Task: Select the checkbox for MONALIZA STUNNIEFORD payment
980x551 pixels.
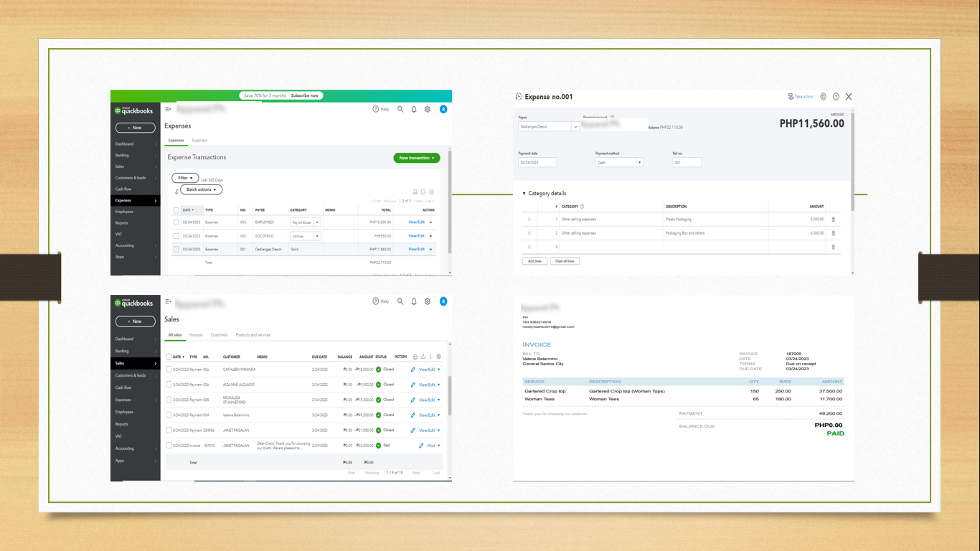Action: pos(169,400)
